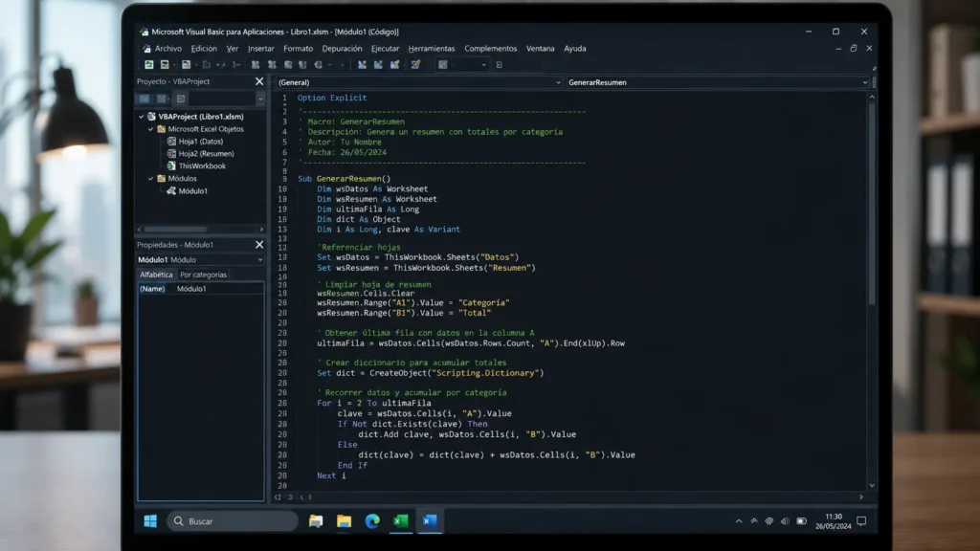This screenshot has width=980, height=551.
Task: Switch to full module view button
Action: [290, 497]
